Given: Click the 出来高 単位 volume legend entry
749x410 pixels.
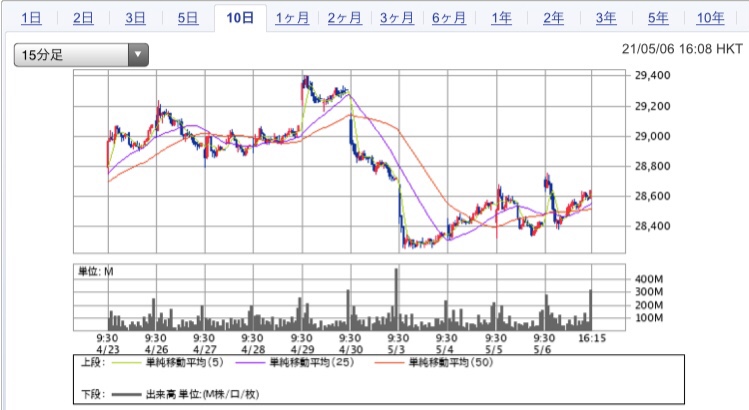Looking at the screenshot, I should (x=203, y=394).
